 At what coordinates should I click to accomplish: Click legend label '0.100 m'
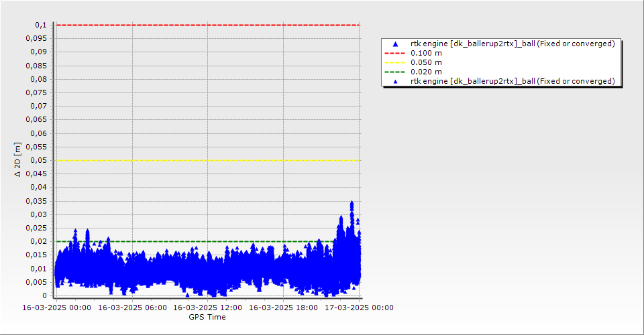point(427,54)
